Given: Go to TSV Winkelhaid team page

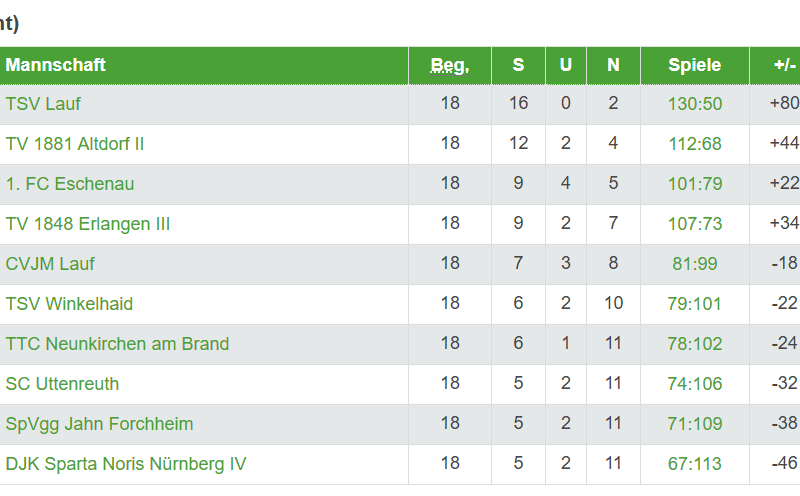Looking at the screenshot, I should 69,304.
